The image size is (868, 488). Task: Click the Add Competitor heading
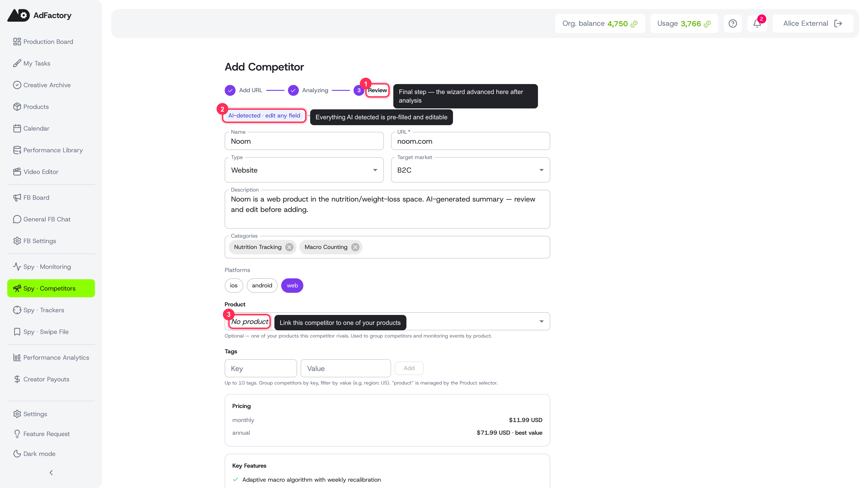(264, 67)
